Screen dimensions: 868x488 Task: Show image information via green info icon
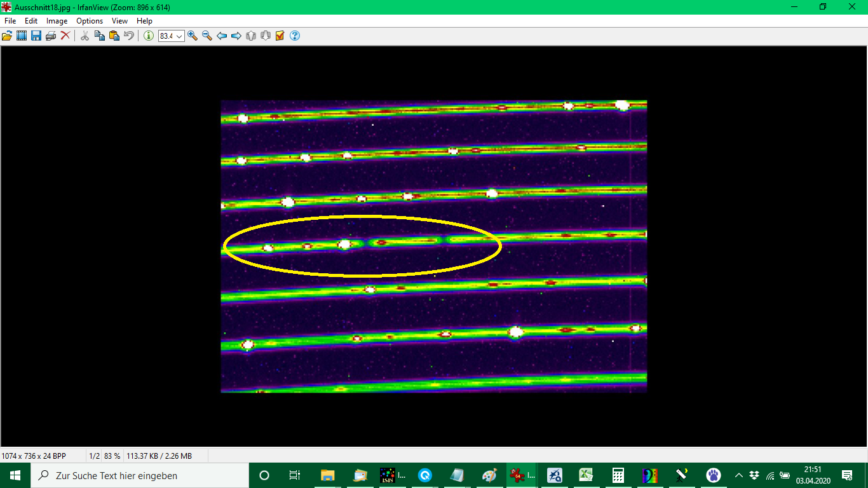[x=149, y=36]
